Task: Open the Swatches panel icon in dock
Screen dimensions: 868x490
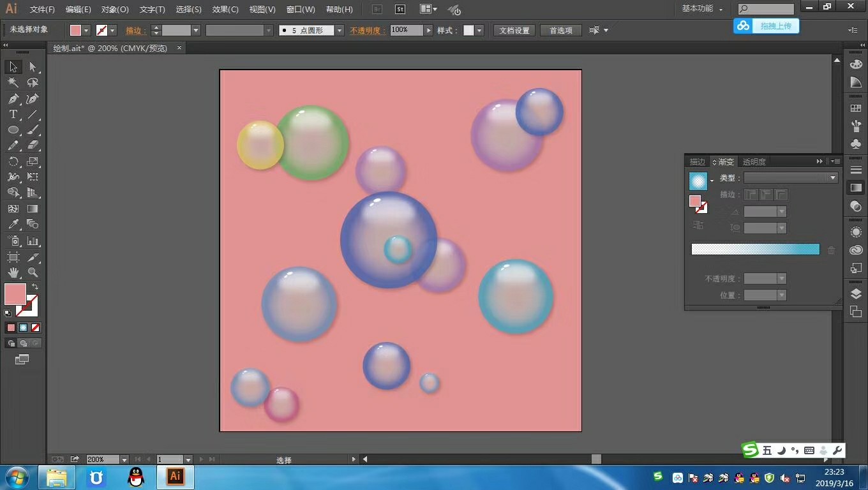Action: tap(856, 109)
